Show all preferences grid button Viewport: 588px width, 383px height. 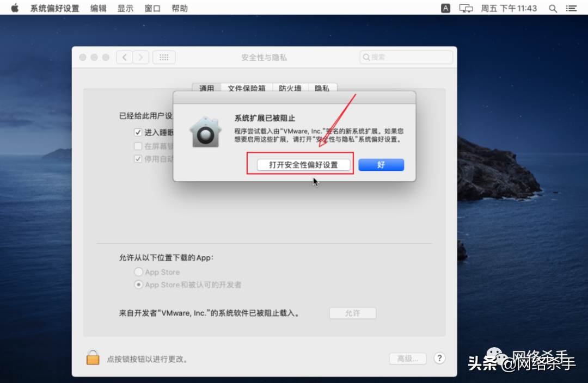(164, 57)
